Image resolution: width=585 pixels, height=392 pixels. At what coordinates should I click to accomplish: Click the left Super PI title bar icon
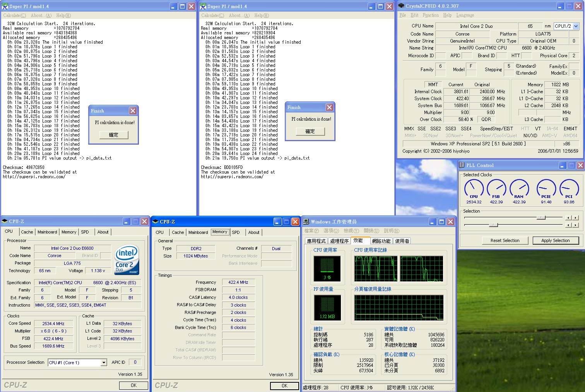click(x=5, y=6)
